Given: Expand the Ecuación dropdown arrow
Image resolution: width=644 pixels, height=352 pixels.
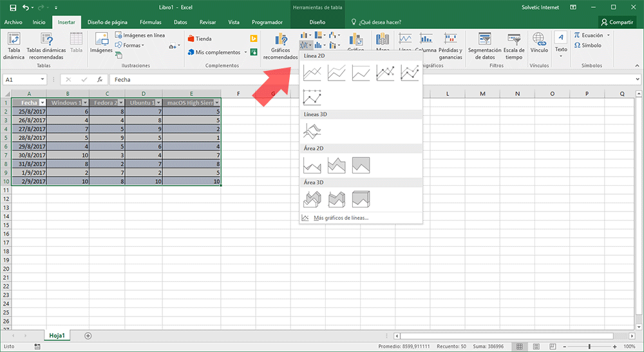Looking at the screenshot, I should pyautogui.click(x=609, y=35).
